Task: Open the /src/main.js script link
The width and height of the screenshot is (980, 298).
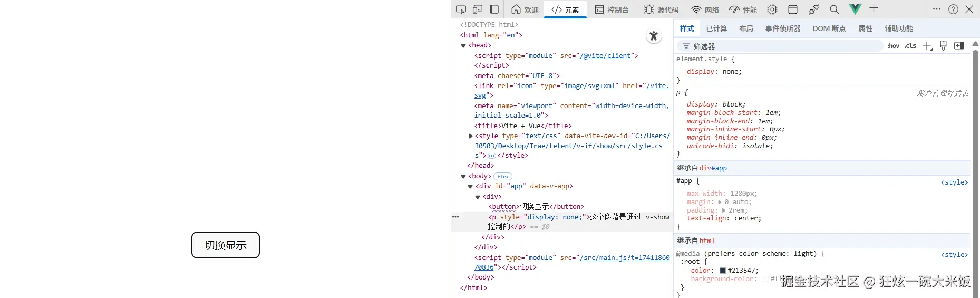Action: [625, 257]
